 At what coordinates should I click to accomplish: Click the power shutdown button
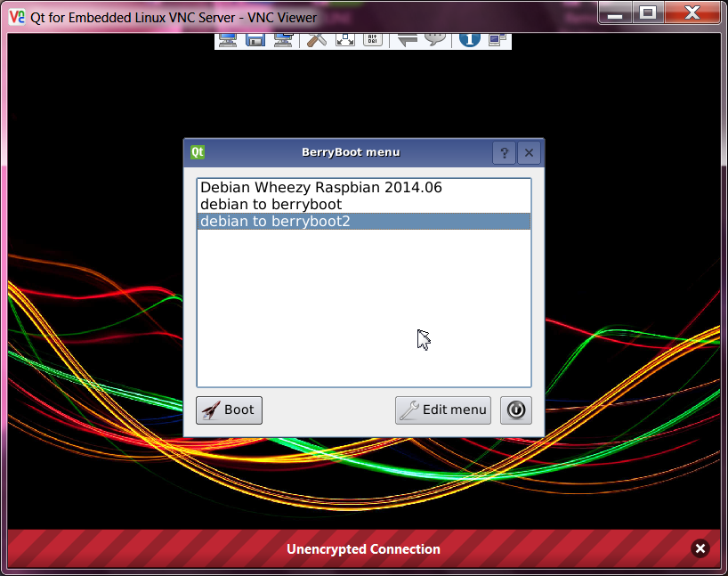515,410
